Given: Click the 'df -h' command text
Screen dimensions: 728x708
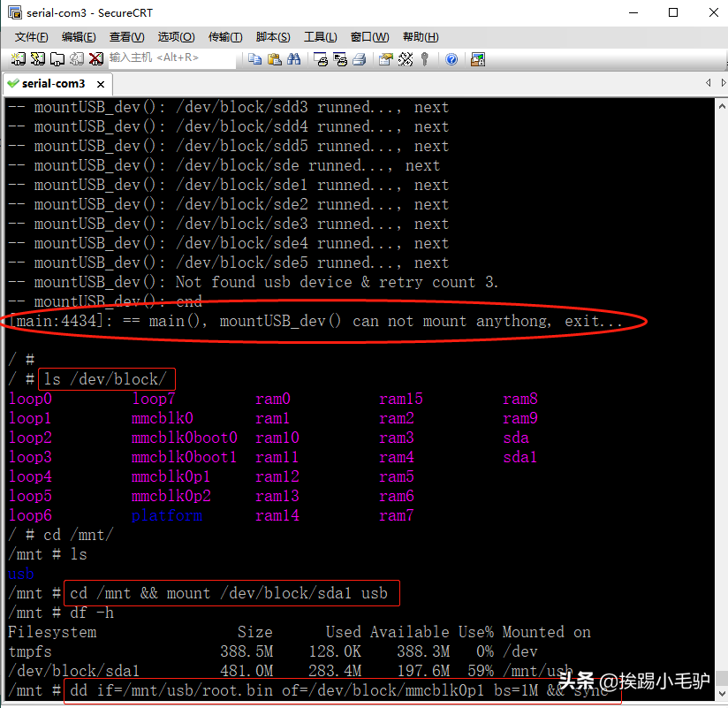Looking at the screenshot, I should 92,613.
